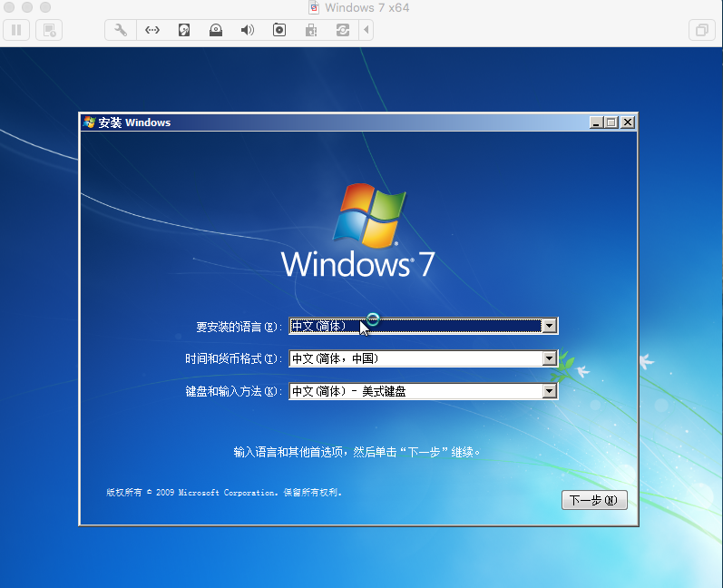
Task: Toggle unity/multi-window view icon
Action: click(x=702, y=31)
